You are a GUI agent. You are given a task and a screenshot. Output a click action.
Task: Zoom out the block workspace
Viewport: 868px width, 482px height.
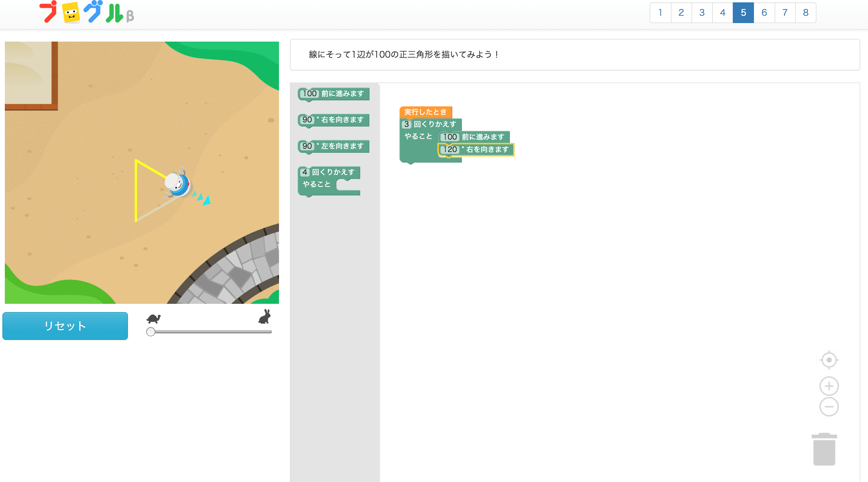pos(829,407)
